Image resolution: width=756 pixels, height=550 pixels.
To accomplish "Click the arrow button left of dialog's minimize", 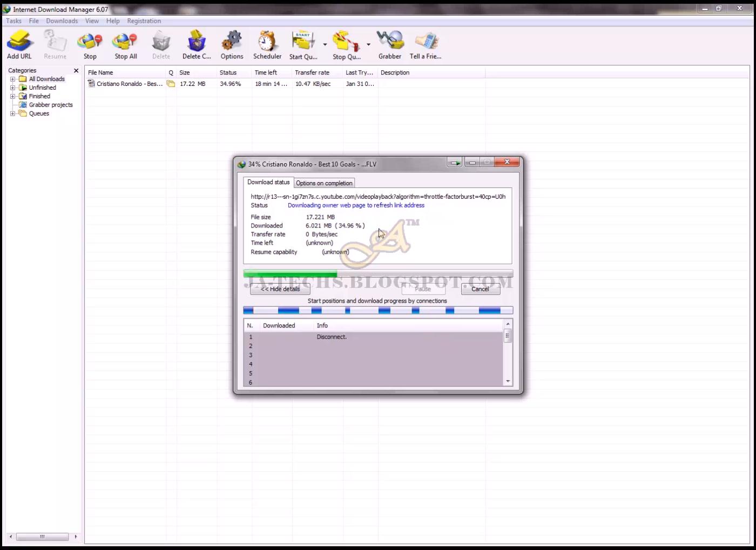I will tap(455, 162).
